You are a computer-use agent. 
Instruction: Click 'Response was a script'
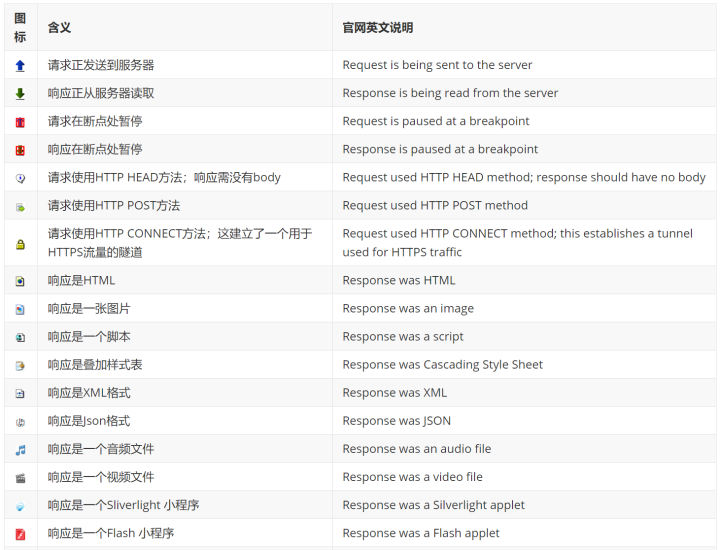click(403, 337)
